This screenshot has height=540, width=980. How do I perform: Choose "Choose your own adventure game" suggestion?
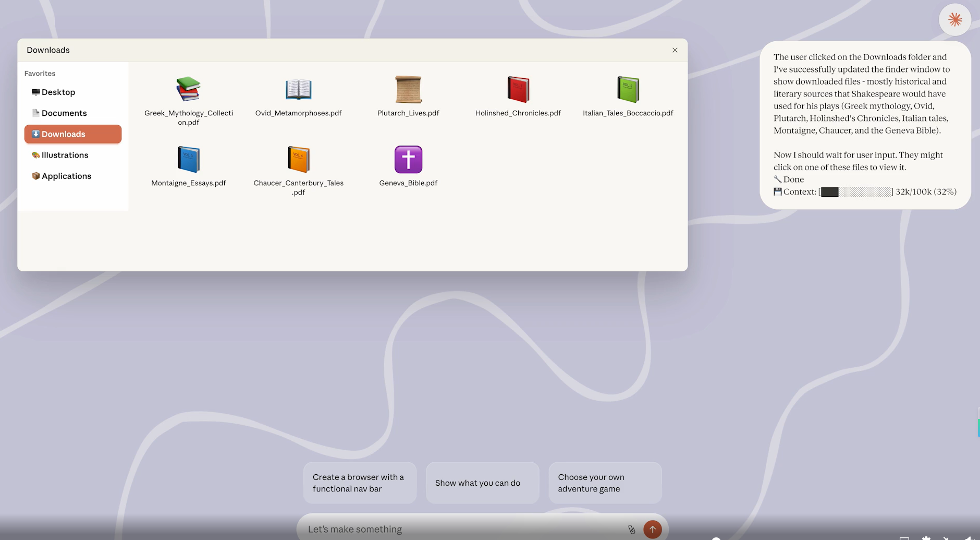coord(605,483)
